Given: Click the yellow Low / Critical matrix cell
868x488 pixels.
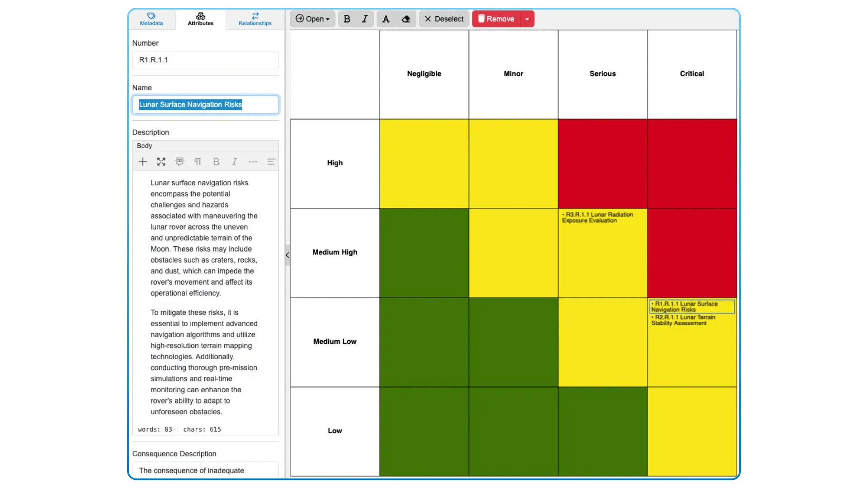Looking at the screenshot, I should pyautogui.click(x=692, y=432).
